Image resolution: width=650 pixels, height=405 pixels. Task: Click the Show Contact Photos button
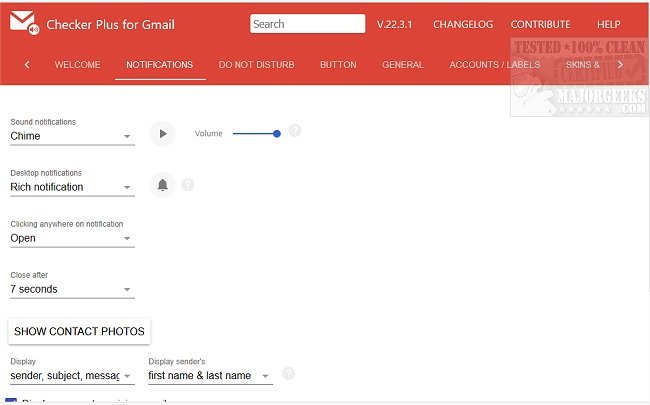pyautogui.click(x=79, y=331)
